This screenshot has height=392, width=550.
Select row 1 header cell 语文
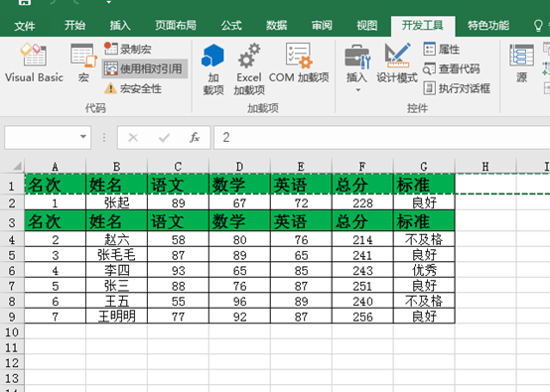178,185
